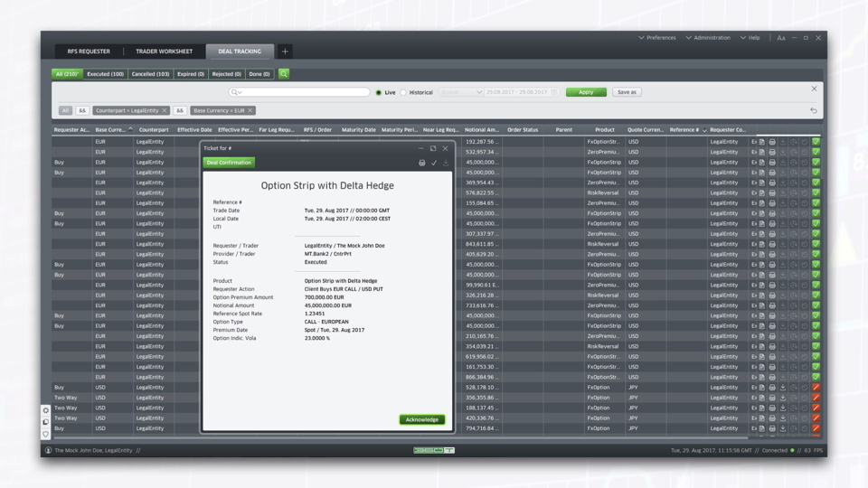Click the Aa font size icon
The width and height of the screenshot is (868, 488).
click(781, 38)
